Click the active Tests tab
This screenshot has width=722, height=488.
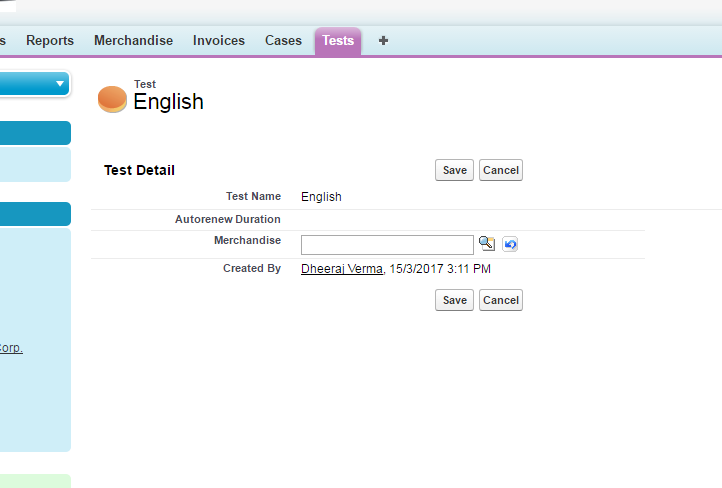pos(338,41)
